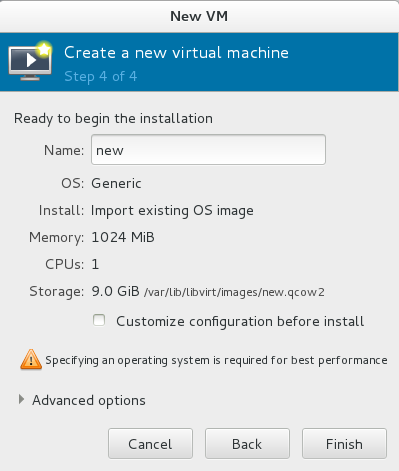
Task: Click the 'Step 4 of 4' text
Action: (x=101, y=77)
